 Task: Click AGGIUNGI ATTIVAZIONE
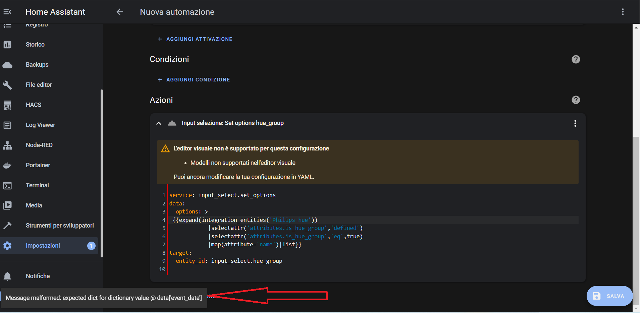pos(195,39)
